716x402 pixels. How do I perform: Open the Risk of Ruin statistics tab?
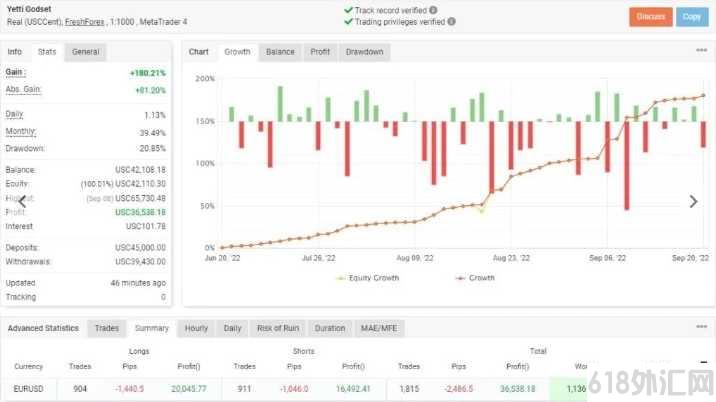coord(278,328)
